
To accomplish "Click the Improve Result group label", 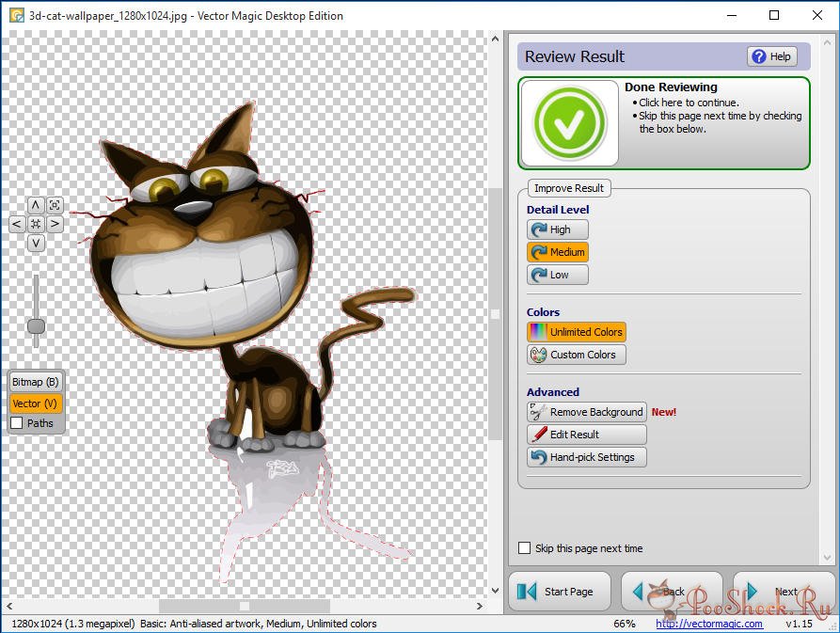I will 569,188.
